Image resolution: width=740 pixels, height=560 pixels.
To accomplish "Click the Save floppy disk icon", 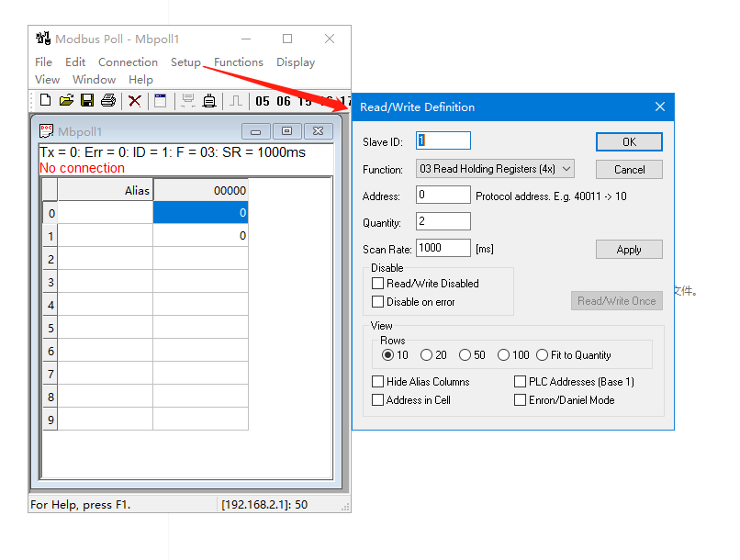I will click(x=87, y=100).
